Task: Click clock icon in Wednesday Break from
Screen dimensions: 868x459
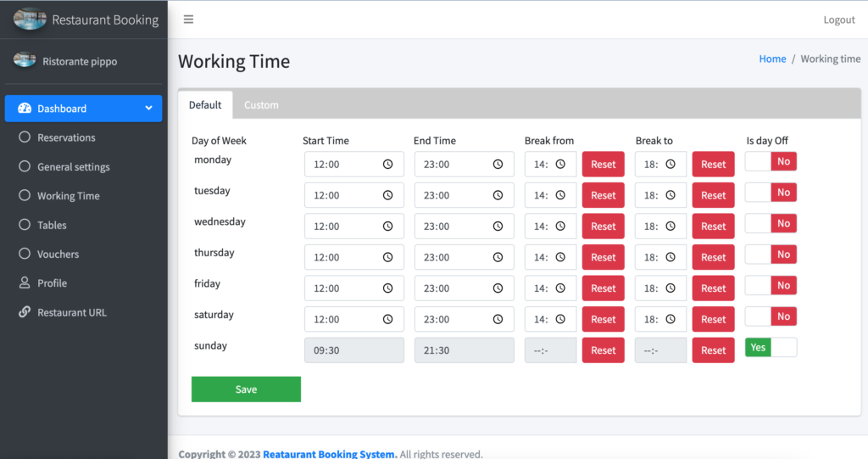Action: click(x=560, y=227)
